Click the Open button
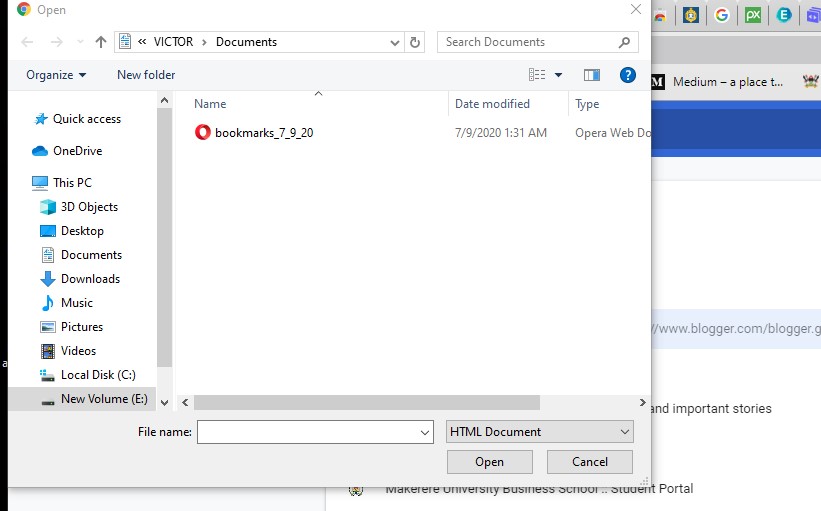 tap(490, 462)
